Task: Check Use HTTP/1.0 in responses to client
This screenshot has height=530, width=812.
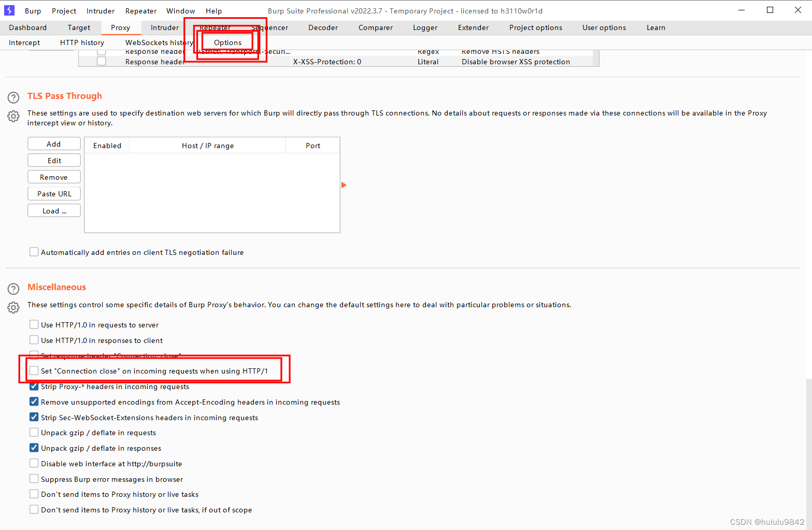Action: [x=34, y=340]
